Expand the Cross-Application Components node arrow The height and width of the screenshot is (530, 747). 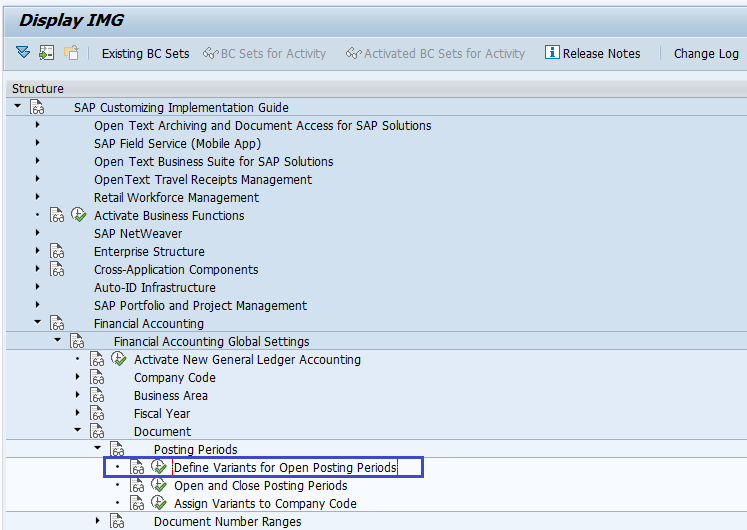38,269
